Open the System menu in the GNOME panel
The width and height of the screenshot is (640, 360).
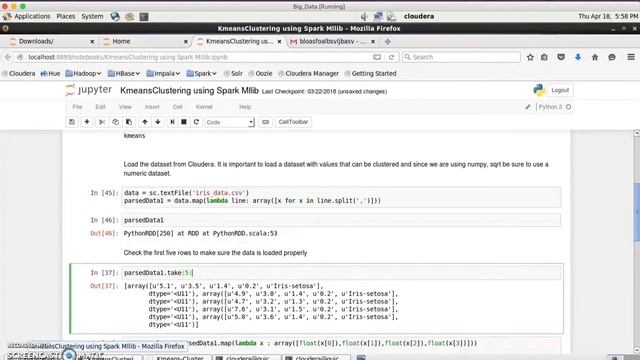92,17
